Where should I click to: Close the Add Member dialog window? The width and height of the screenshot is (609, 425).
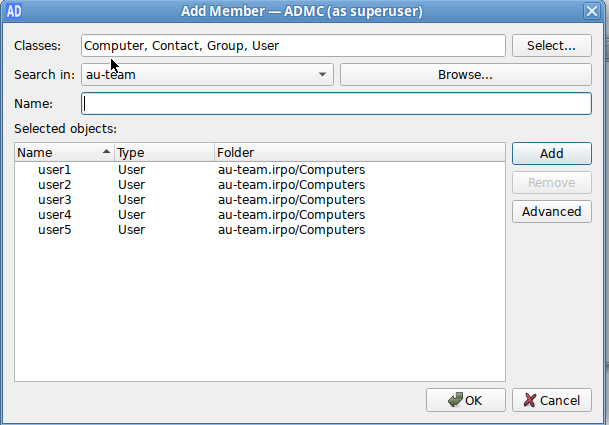click(x=591, y=11)
